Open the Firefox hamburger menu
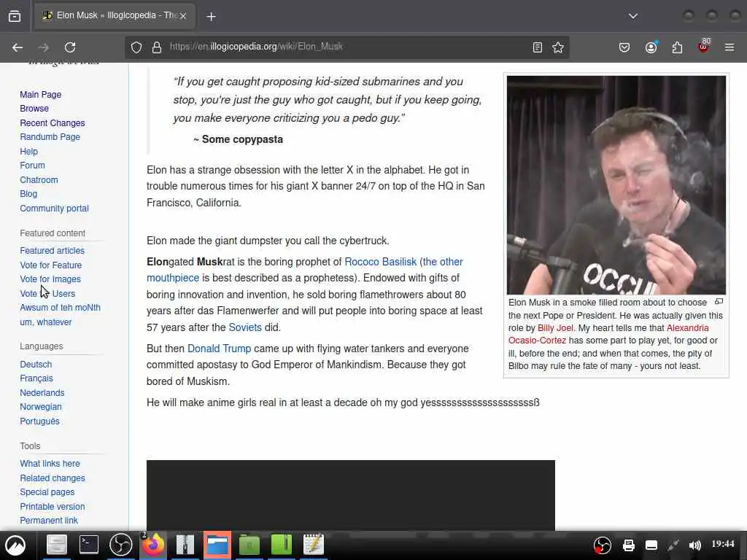The image size is (747, 560). [729, 47]
